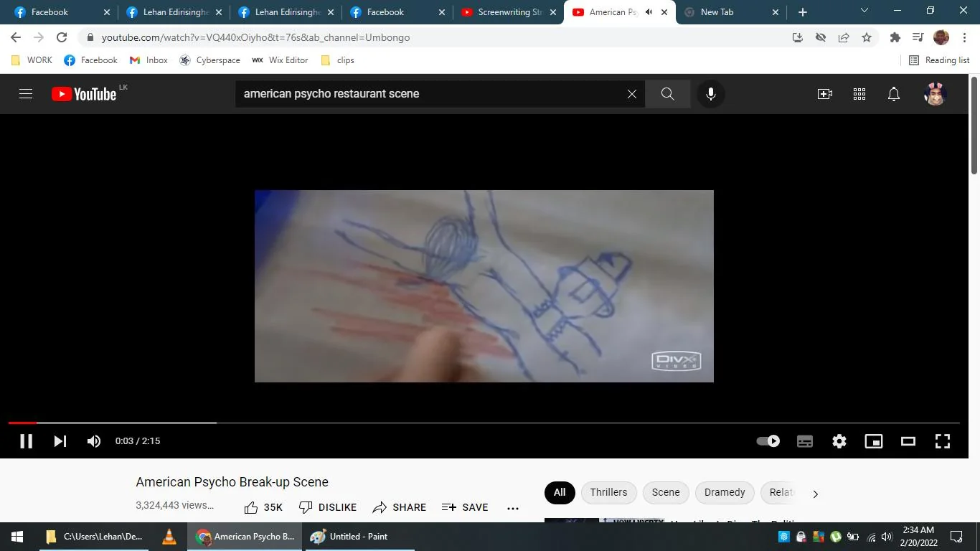This screenshot has height=551, width=980.
Task: Open the Inbox Gmail bookmark
Action: click(x=149, y=60)
